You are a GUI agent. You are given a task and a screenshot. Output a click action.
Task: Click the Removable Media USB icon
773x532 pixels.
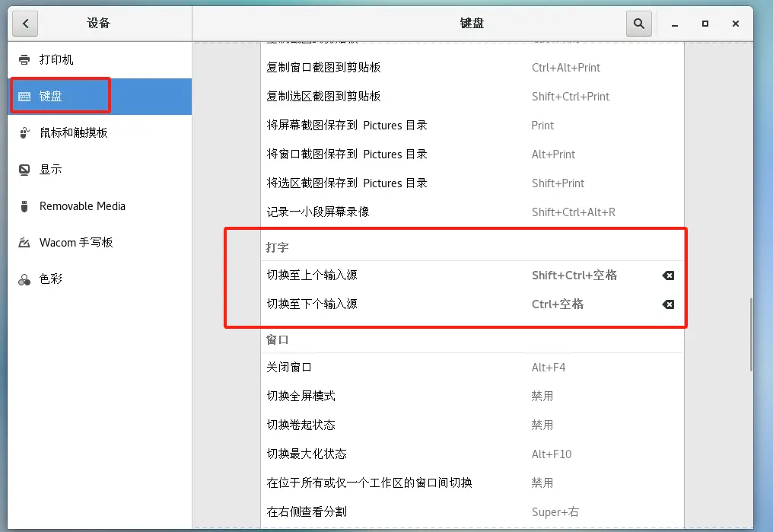(24, 206)
